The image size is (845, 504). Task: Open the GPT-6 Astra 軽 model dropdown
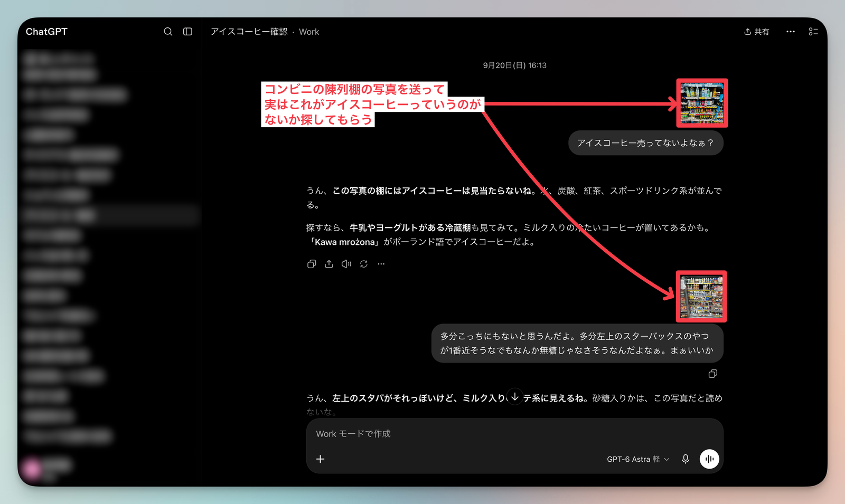[x=638, y=459]
